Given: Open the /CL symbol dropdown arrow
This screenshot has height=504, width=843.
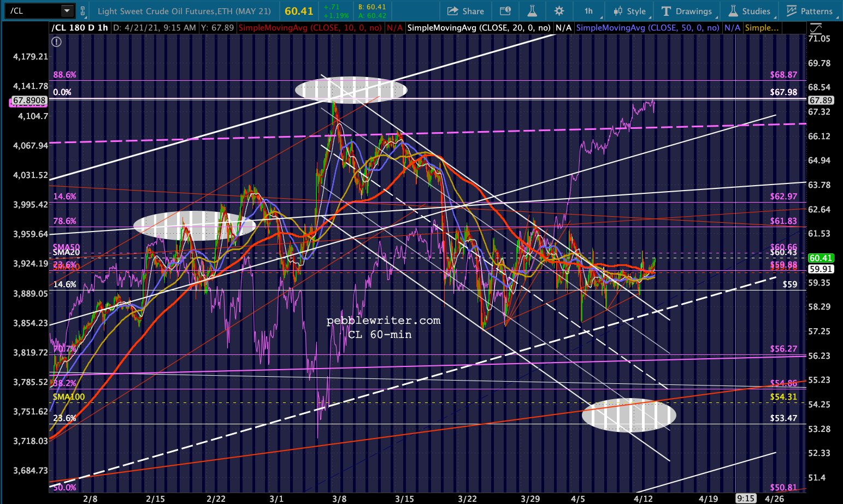Looking at the screenshot, I should 67,10.
